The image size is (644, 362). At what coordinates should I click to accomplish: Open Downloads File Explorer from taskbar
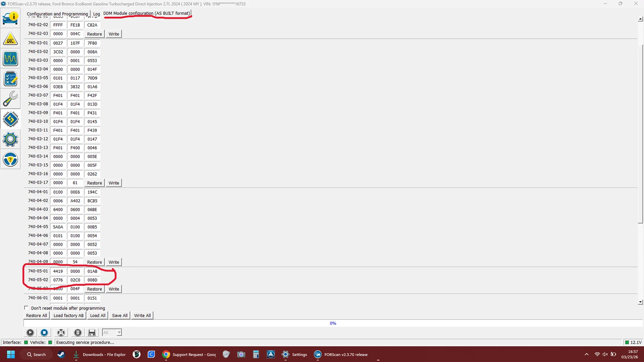(x=99, y=355)
